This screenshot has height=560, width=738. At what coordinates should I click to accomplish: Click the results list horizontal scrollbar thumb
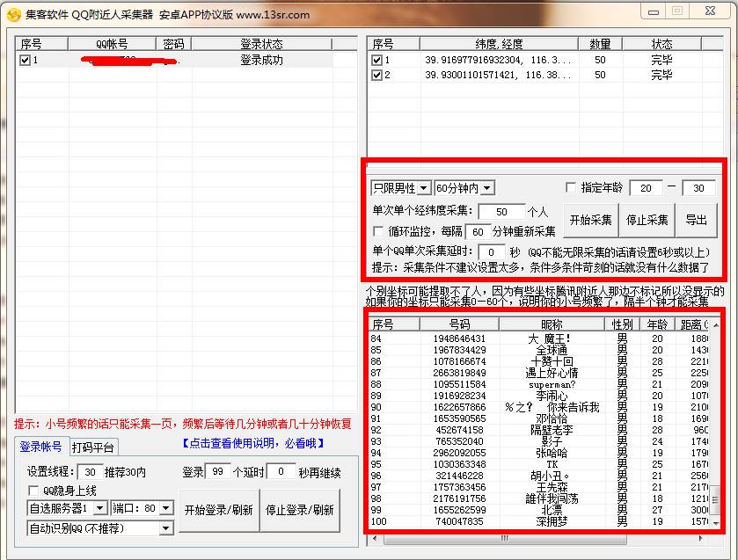pyautogui.click(x=505, y=538)
